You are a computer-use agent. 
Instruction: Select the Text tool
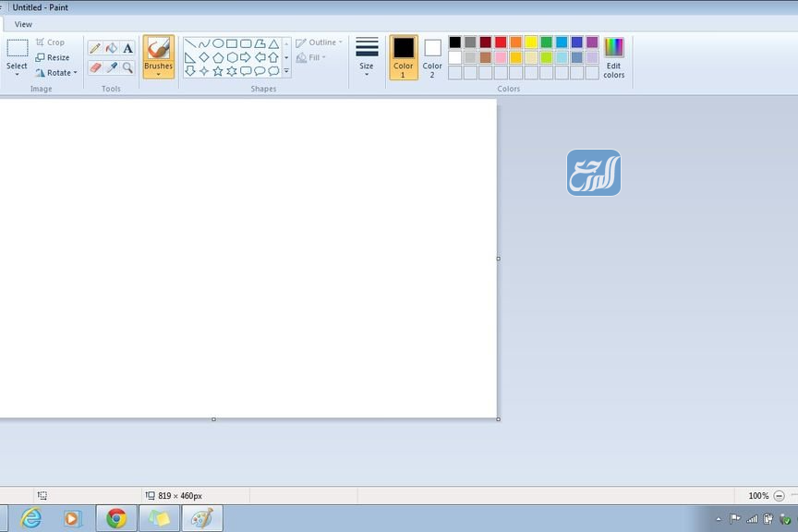(x=127, y=48)
